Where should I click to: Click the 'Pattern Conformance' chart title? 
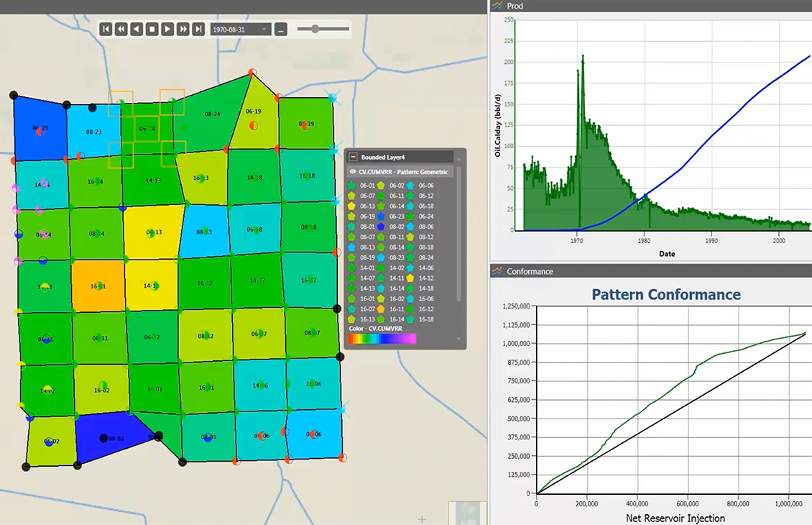click(666, 294)
